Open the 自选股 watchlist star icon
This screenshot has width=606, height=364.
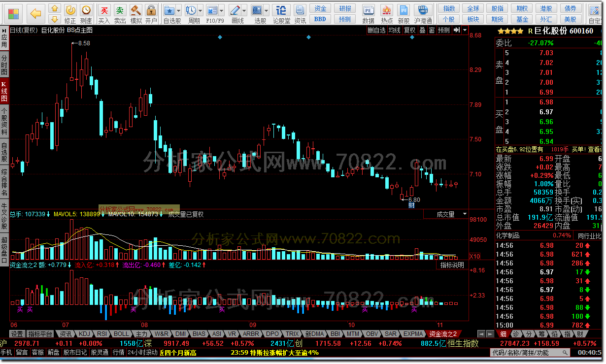pyautogui.click(x=169, y=10)
